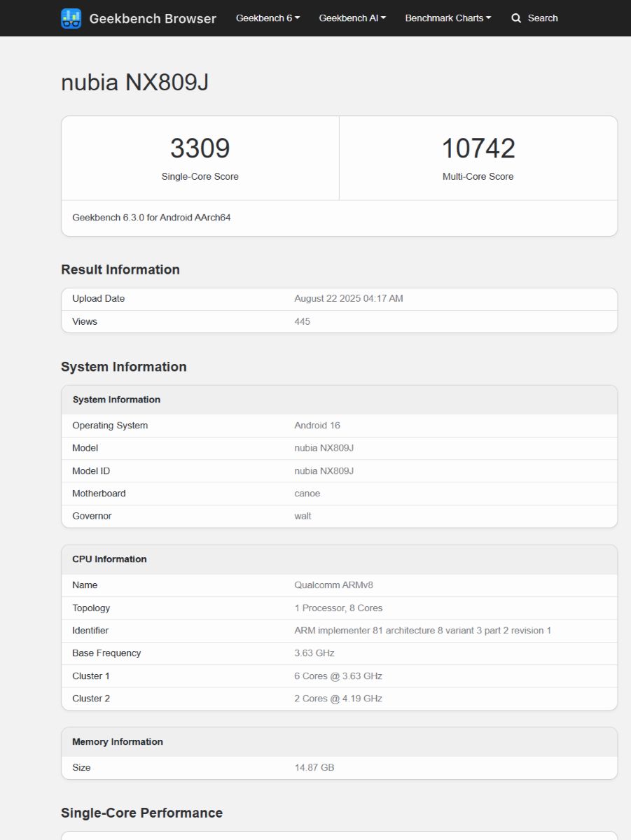This screenshot has height=840, width=631.
Task: Click the Identifier label
Action: [90, 631]
